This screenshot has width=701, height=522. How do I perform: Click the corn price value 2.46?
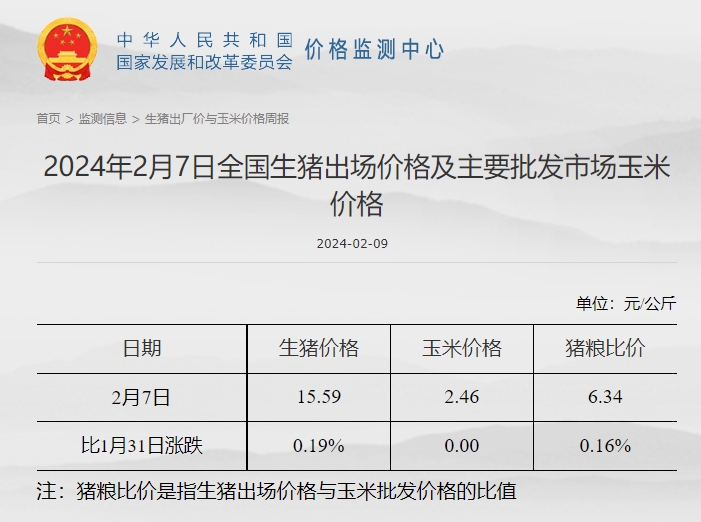[x=462, y=397]
